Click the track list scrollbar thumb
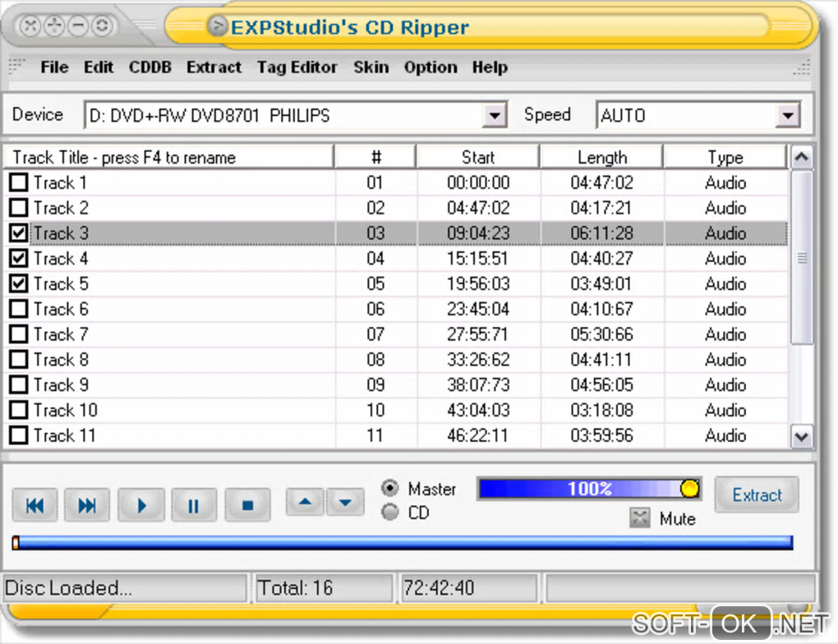Image resolution: width=838 pixels, height=644 pixels. (x=802, y=258)
